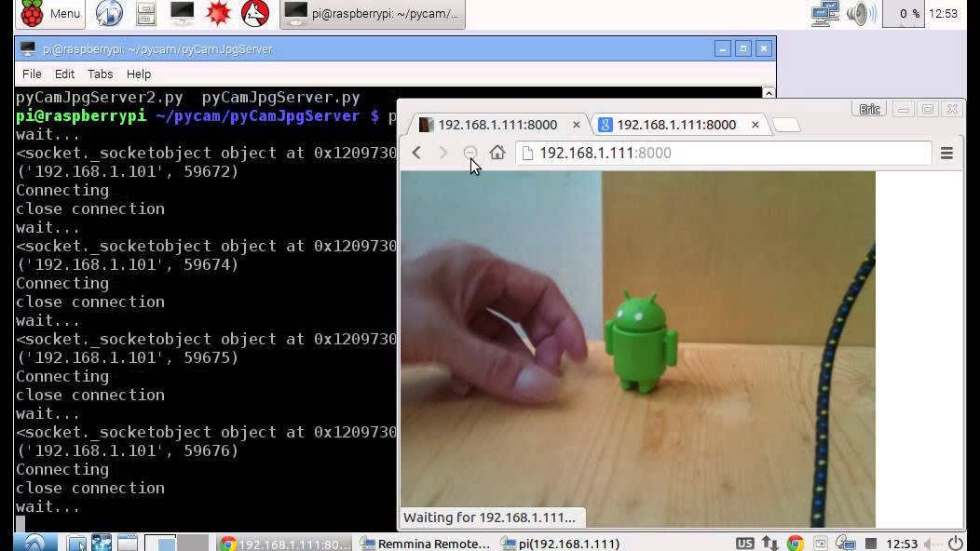Click the terminal text ('192.168.1.101', 59672)

pos(128,171)
